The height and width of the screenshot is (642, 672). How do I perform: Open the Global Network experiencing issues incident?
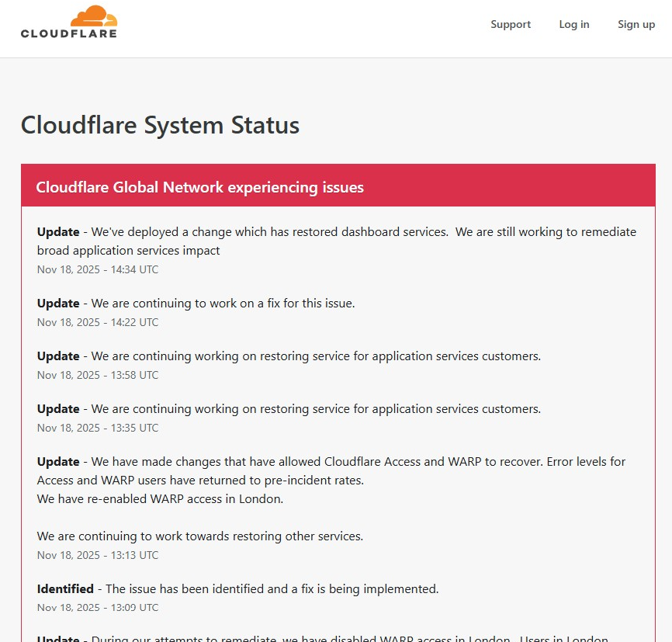(199, 187)
